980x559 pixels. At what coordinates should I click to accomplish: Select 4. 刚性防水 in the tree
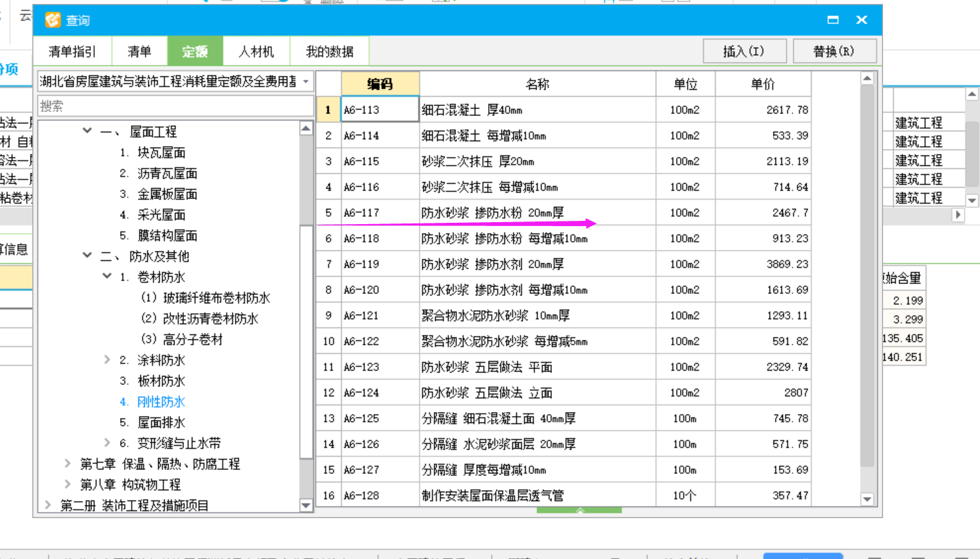coord(152,401)
